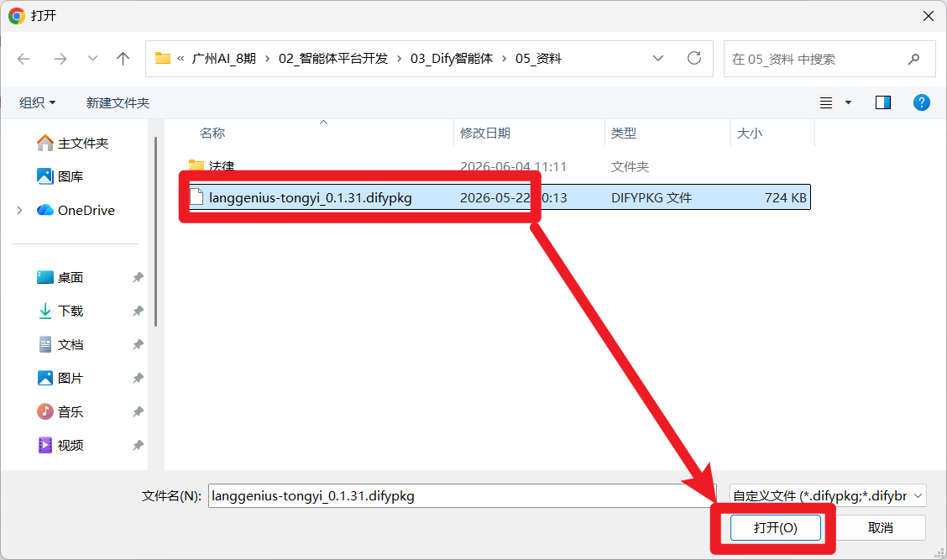The height and width of the screenshot is (560, 947).
Task: Refresh the 05_资料 folder view
Action: [694, 58]
